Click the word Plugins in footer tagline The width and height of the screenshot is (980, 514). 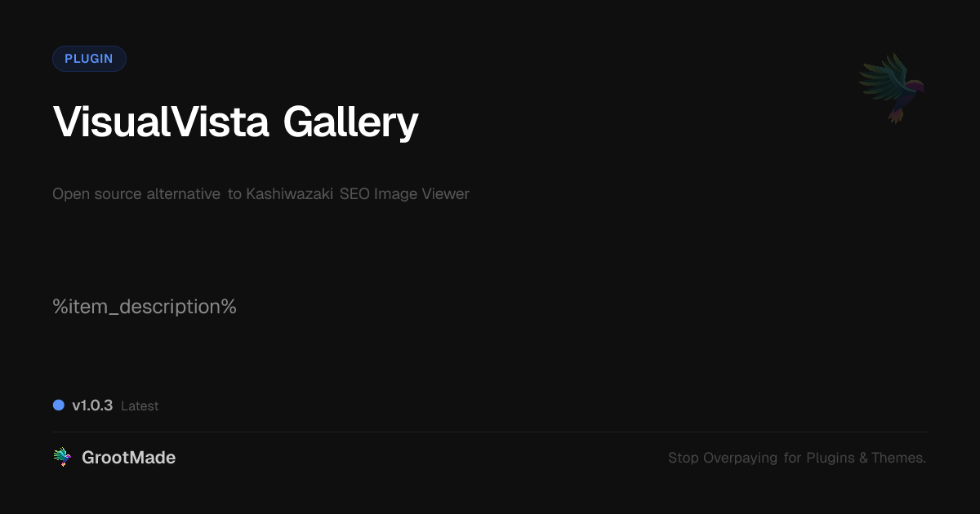pyautogui.click(x=831, y=459)
